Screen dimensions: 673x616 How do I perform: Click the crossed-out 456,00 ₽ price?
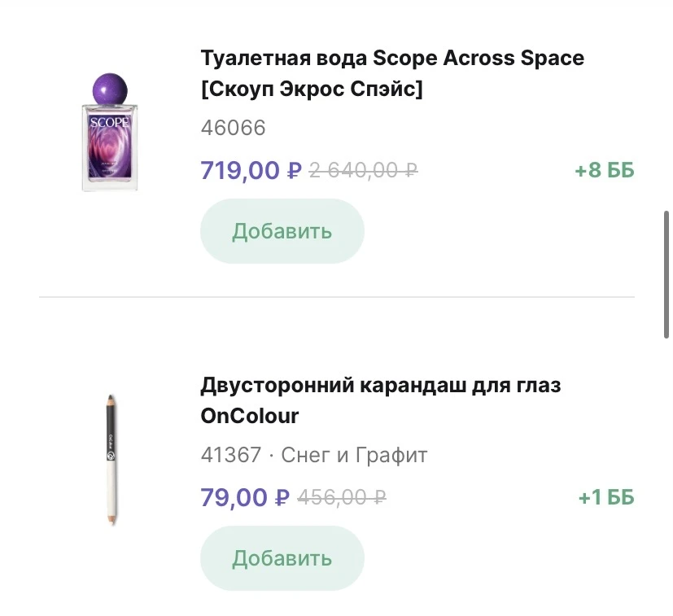click(342, 497)
